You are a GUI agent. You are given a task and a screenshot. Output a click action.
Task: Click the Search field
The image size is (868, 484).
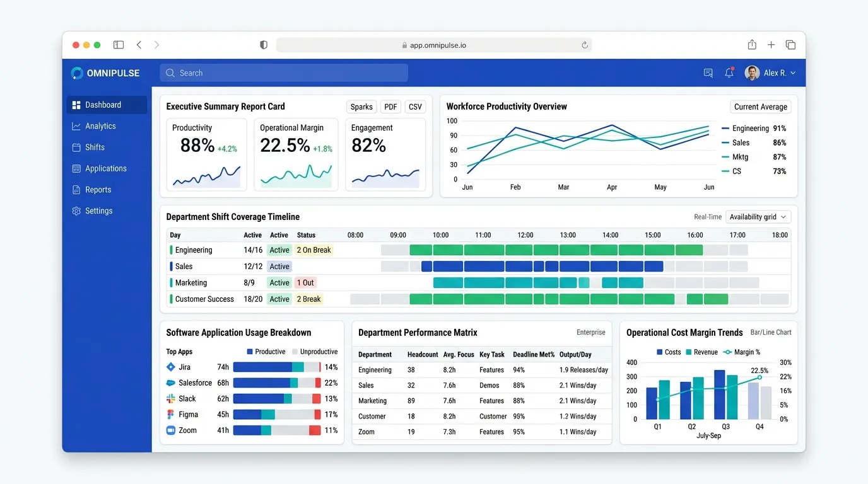284,73
